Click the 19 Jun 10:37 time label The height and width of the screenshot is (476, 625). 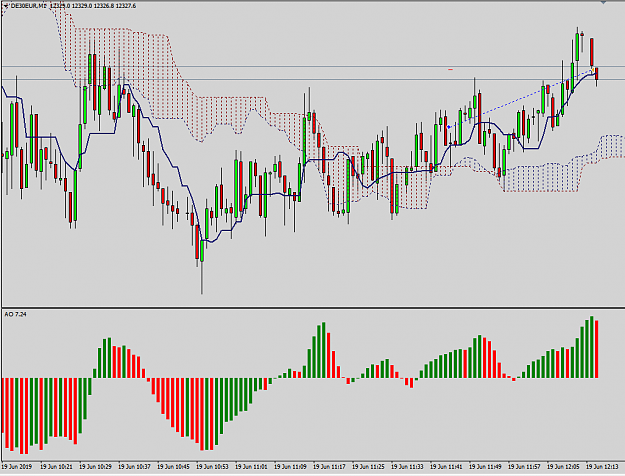coord(135,466)
